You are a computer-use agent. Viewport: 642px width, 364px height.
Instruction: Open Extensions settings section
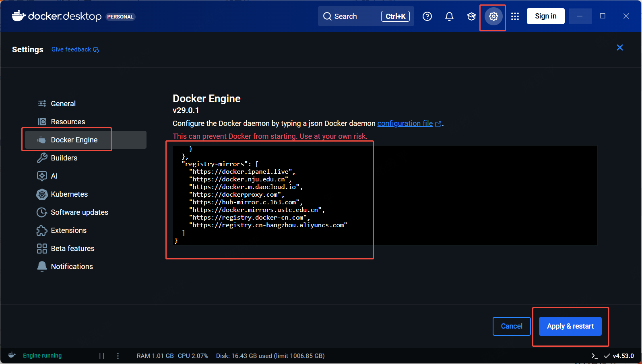[x=85, y=230]
